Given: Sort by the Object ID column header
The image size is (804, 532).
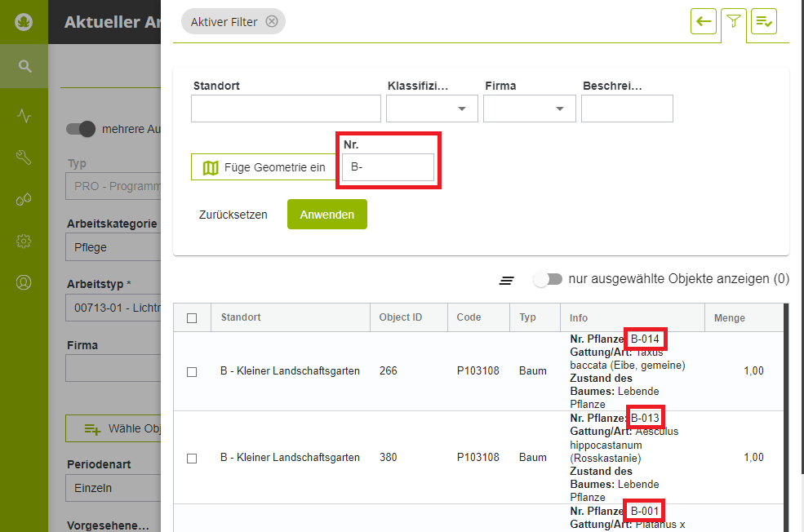Looking at the screenshot, I should 401,317.
